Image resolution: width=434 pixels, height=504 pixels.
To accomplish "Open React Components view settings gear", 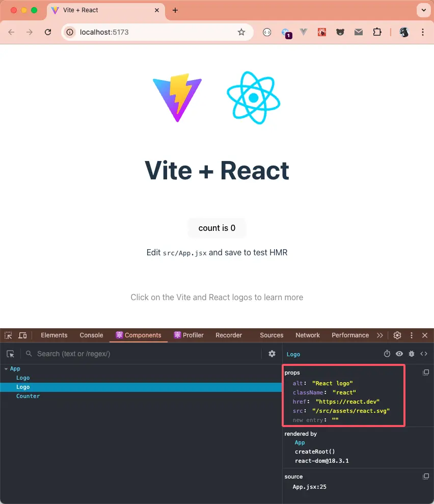I will 272,354.
